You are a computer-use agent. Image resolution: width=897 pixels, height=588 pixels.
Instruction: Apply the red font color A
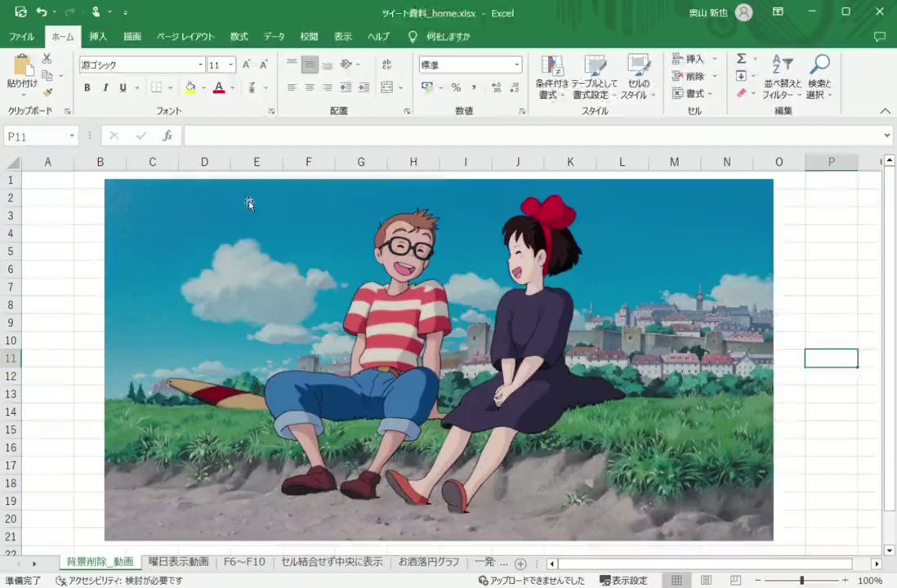(x=218, y=87)
